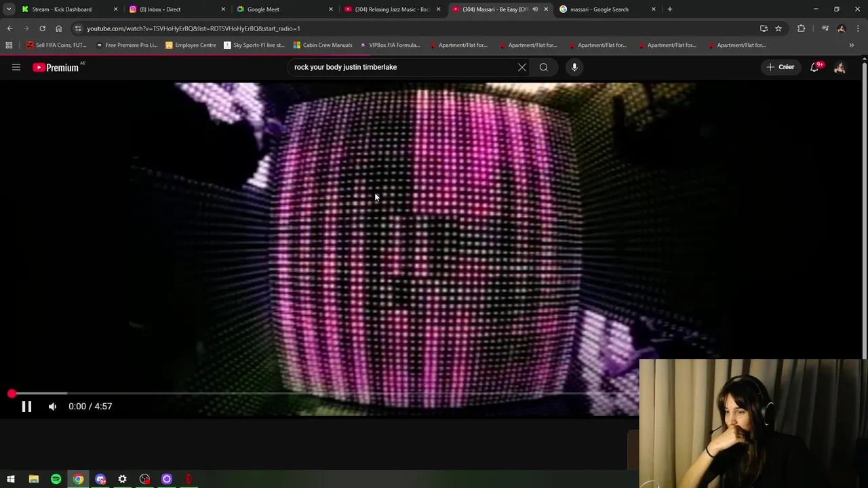Open VIPBox FIA Formula bookmark

(x=390, y=45)
